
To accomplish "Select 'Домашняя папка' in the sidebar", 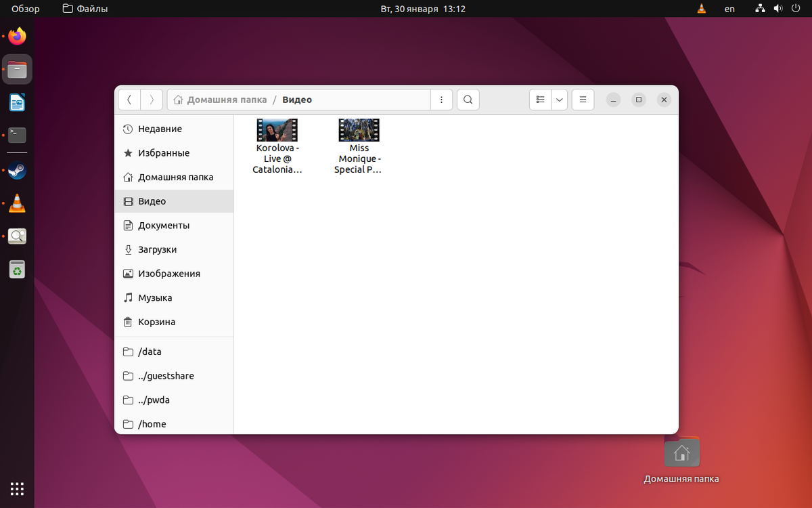I will pyautogui.click(x=174, y=177).
